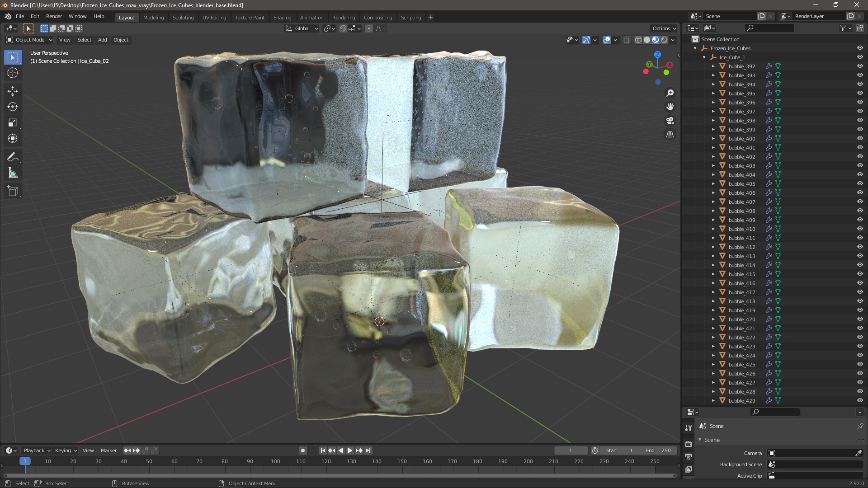
Task: Switch orthographic/perspective grid icon
Action: 670,135
